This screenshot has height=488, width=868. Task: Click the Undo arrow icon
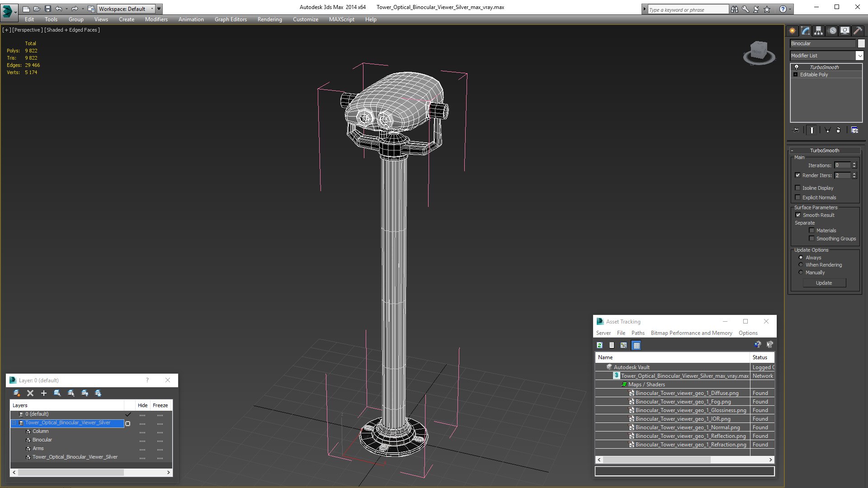[58, 9]
